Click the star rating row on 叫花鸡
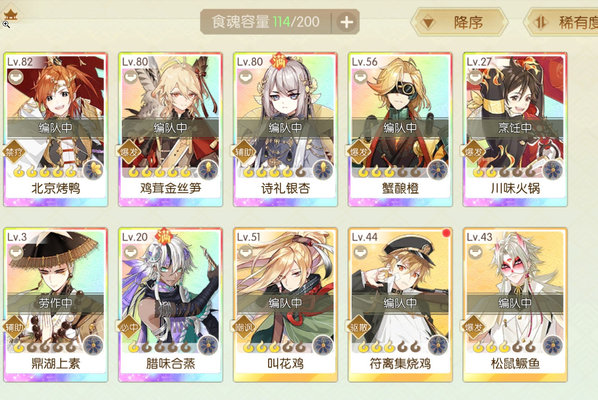Screen dimensions: 598x400 (275, 347)
